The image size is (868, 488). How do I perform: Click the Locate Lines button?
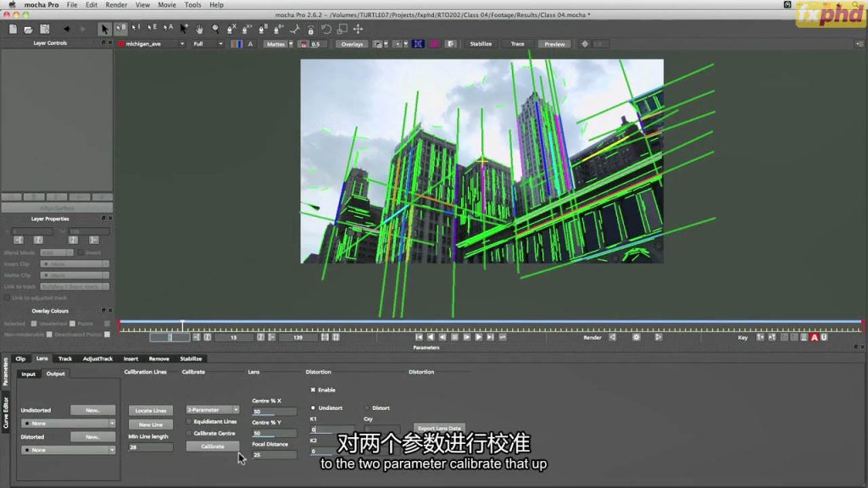pyautogui.click(x=150, y=410)
